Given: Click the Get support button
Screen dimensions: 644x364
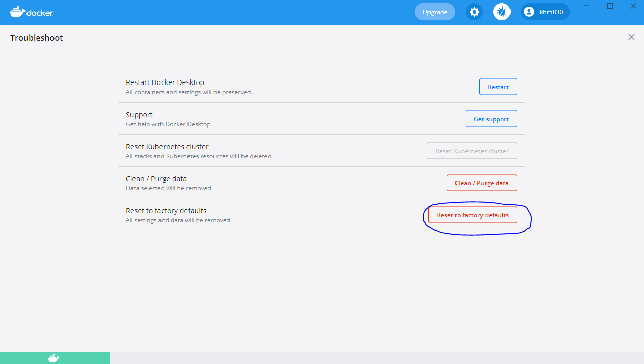Looking at the screenshot, I should 491,119.
